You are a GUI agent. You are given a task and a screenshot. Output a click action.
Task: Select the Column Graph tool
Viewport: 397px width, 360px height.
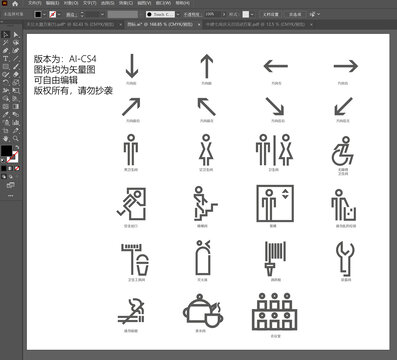16,123
